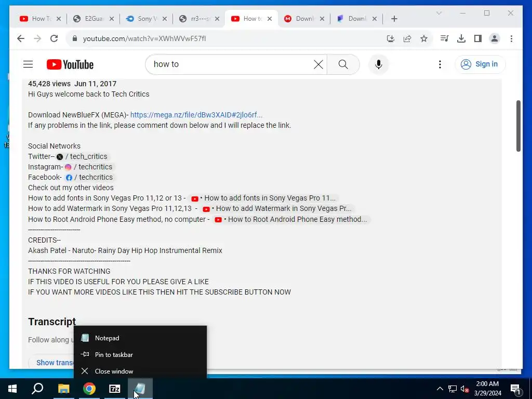Open network status tray icon

pyautogui.click(x=453, y=389)
